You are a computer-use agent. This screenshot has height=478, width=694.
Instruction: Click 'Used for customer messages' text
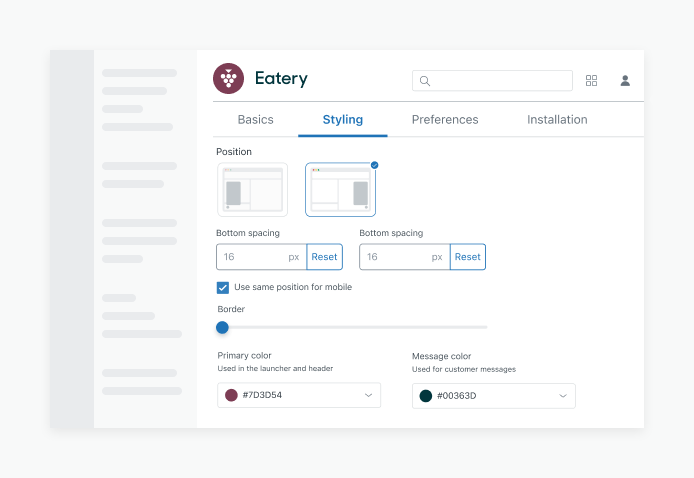[464, 369]
